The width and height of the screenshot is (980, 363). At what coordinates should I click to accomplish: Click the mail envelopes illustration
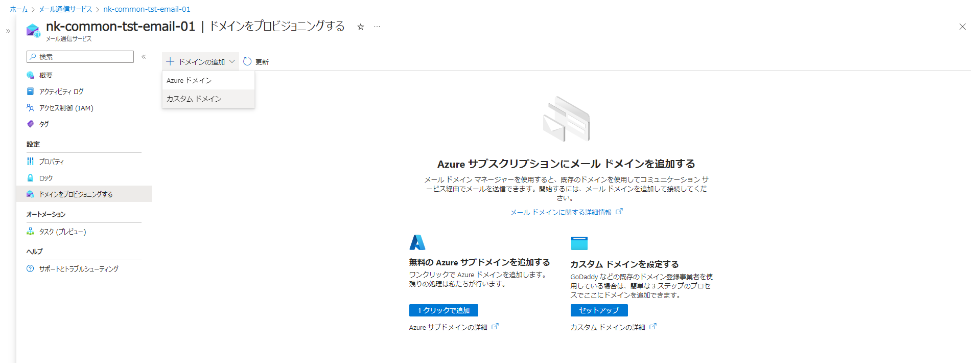click(x=566, y=119)
